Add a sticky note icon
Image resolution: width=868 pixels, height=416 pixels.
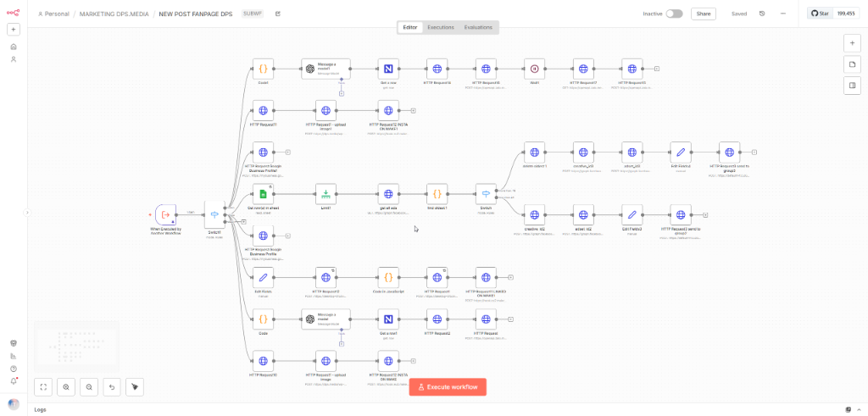click(852, 64)
